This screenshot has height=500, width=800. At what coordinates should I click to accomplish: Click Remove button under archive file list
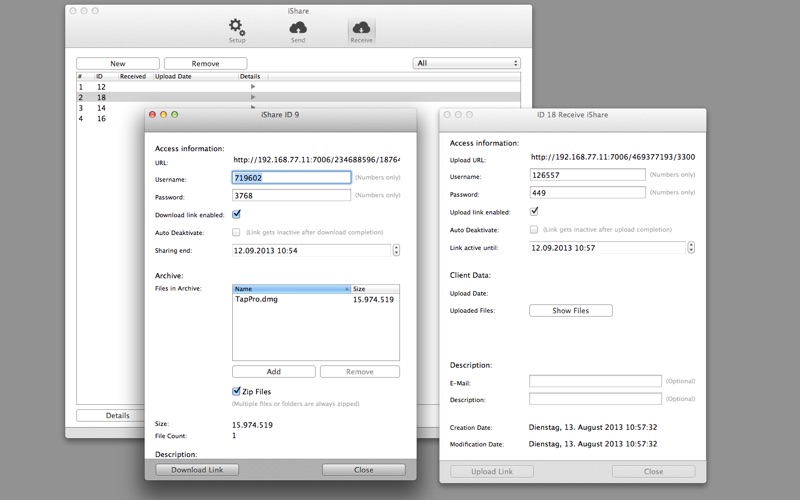click(x=360, y=371)
